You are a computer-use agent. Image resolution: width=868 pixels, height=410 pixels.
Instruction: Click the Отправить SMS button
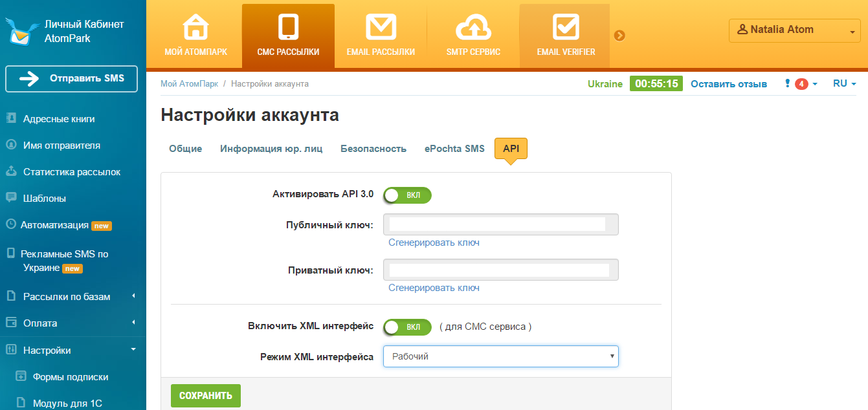click(72, 79)
